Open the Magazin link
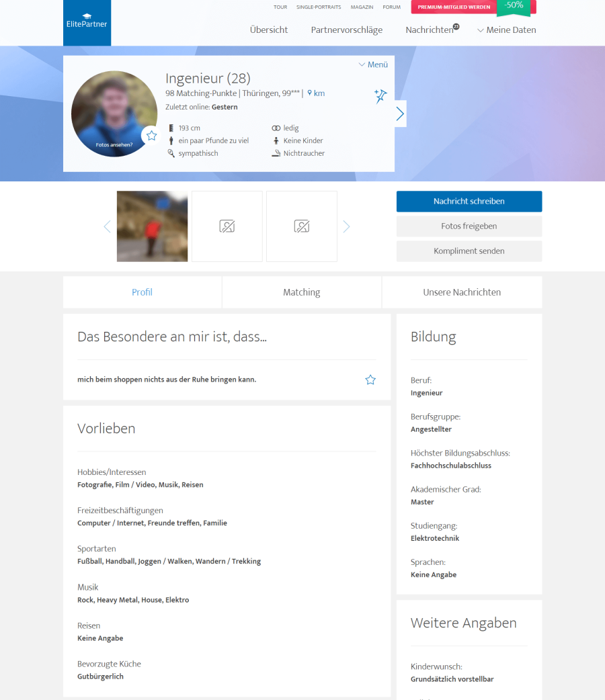Image resolution: width=605 pixels, height=700 pixels. 362,7
